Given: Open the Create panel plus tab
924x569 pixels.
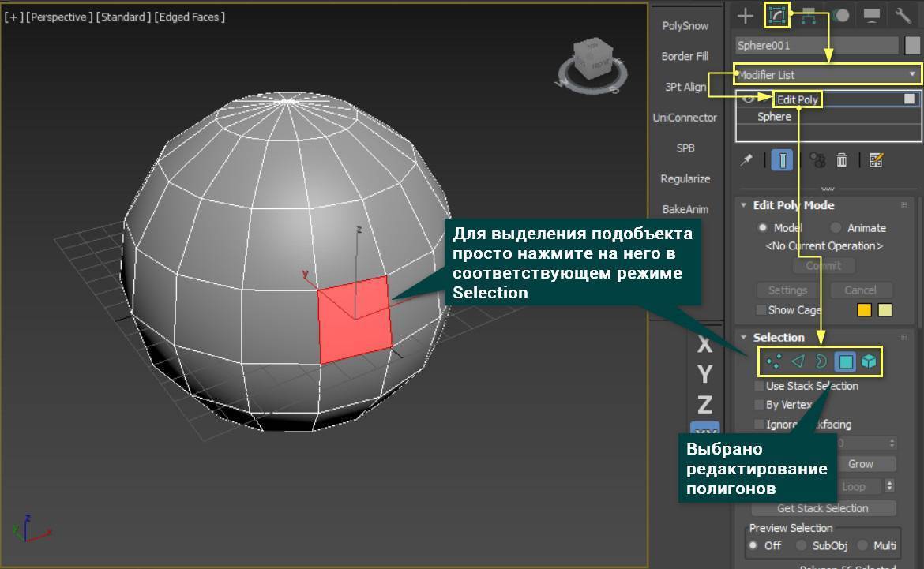Looking at the screenshot, I should coord(745,15).
